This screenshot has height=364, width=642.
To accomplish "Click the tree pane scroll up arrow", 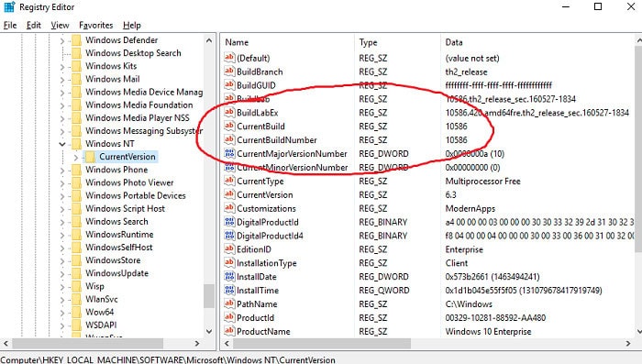I will coord(209,40).
